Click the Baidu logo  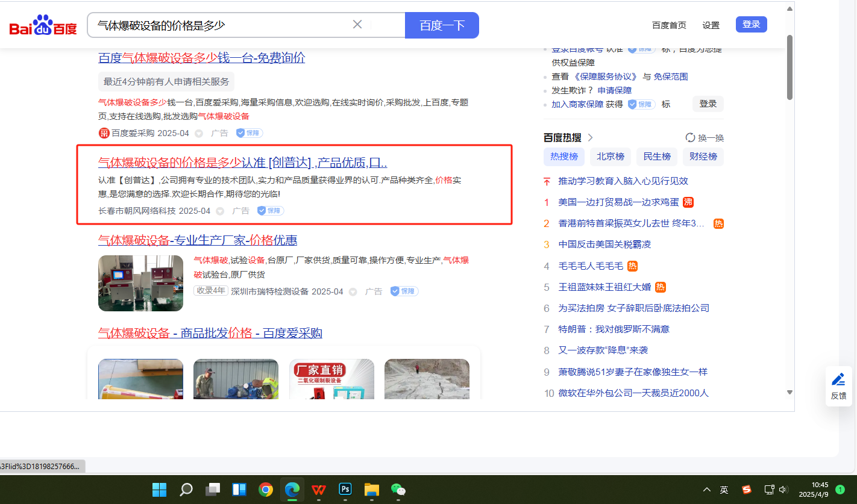pos(43,26)
